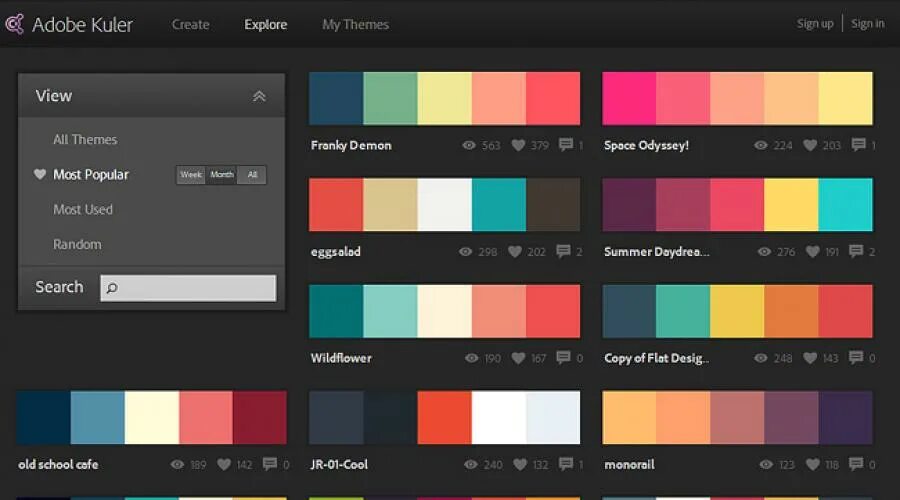
Task: Open comment icon on Summer Daydream theme
Action: (x=856, y=251)
